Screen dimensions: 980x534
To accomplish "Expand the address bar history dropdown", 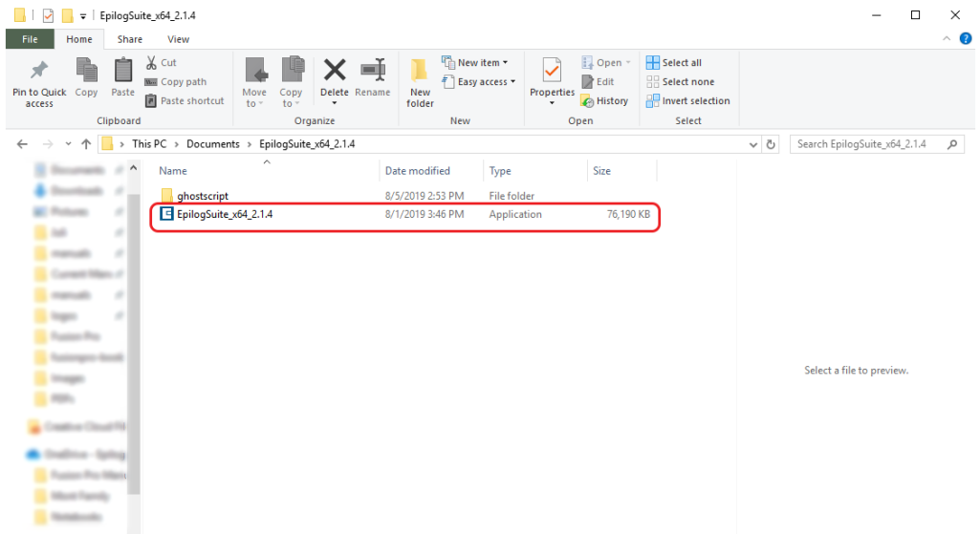I will tap(753, 144).
